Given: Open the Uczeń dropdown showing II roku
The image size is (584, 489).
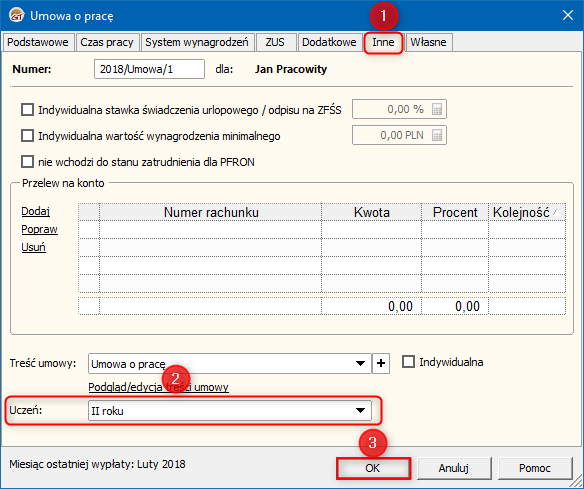Looking at the screenshot, I should pos(230,410).
